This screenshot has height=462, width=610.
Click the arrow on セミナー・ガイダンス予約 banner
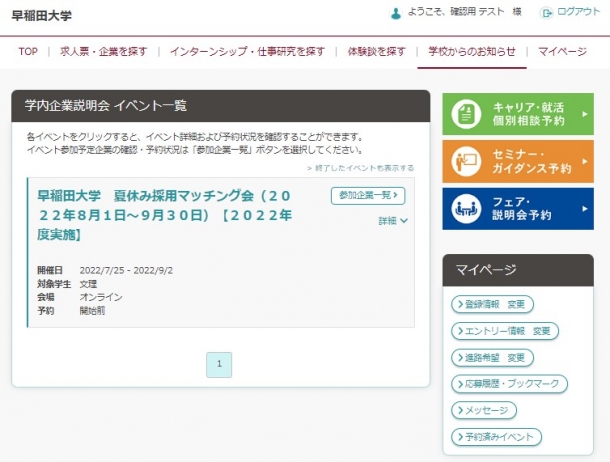pyautogui.click(x=584, y=161)
